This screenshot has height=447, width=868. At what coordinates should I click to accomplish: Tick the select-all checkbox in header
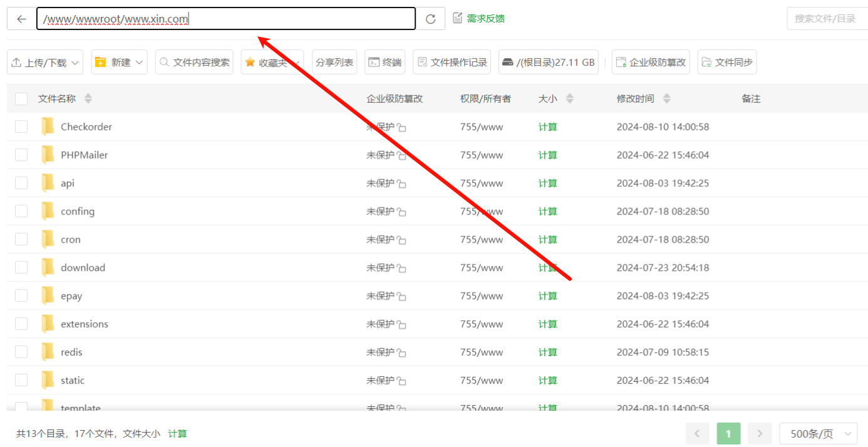point(21,98)
